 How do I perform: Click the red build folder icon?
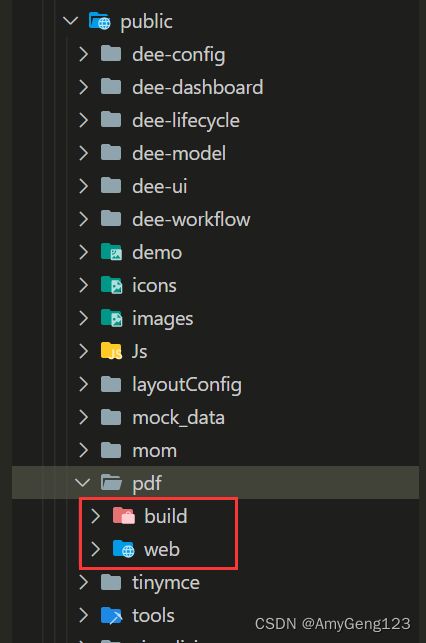click(x=124, y=516)
